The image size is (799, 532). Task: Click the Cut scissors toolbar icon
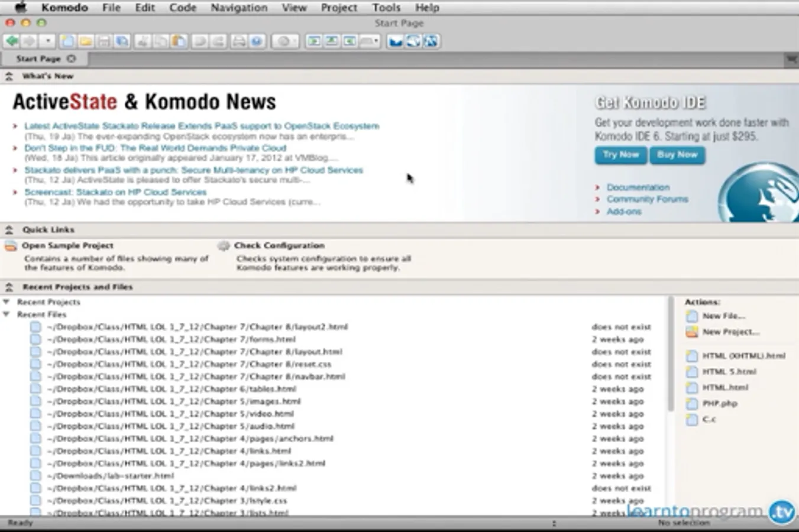coord(143,41)
